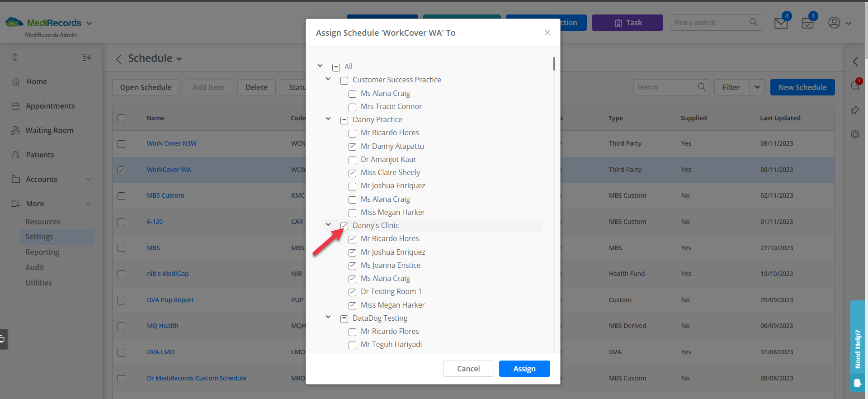Open the Filter dropdown arrow
The width and height of the screenshot is (868, 399).
(757, 87)
